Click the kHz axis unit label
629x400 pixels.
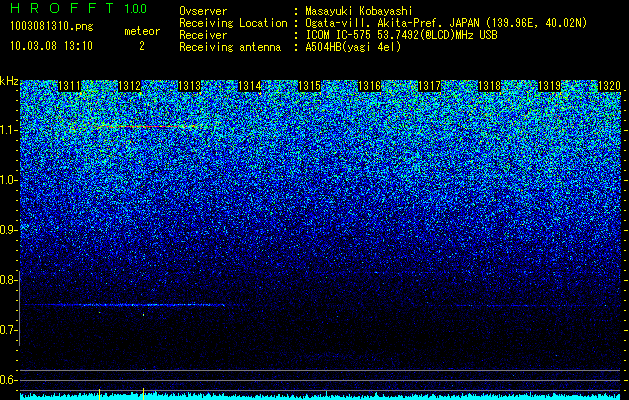tap(9, 81)
